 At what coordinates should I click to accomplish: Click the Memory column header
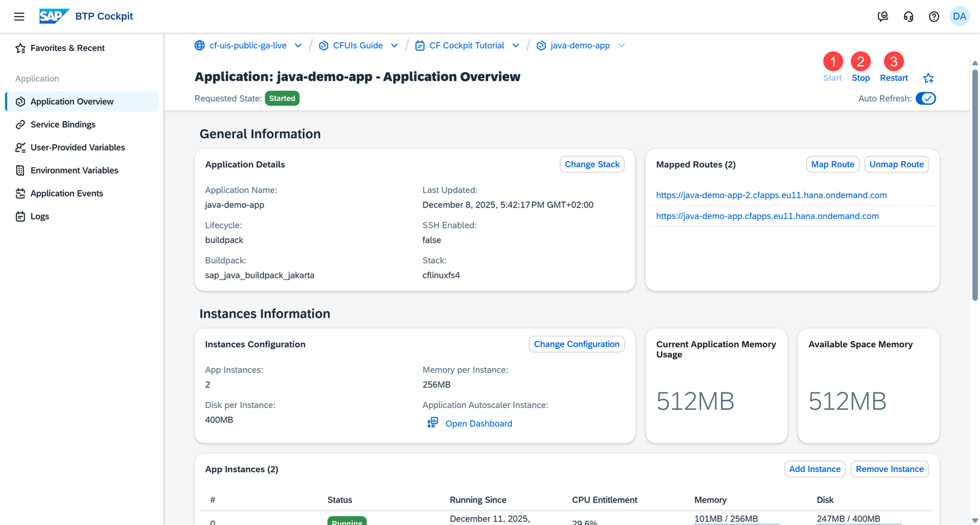(x=710, y=500)
